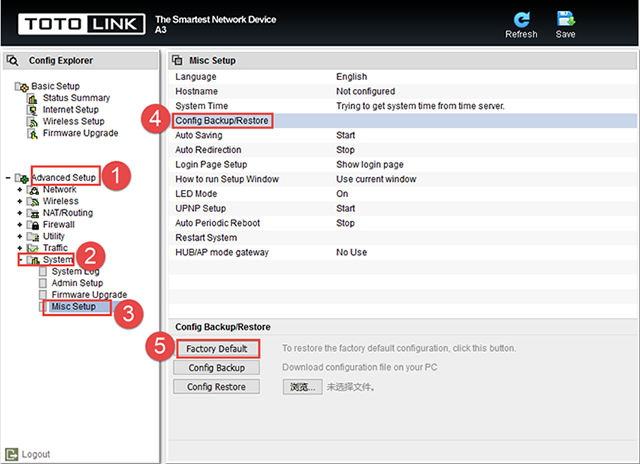The width and height of the screenshot is (640, 464).
Task: Click the System folder icon
Action: point(33,260)
